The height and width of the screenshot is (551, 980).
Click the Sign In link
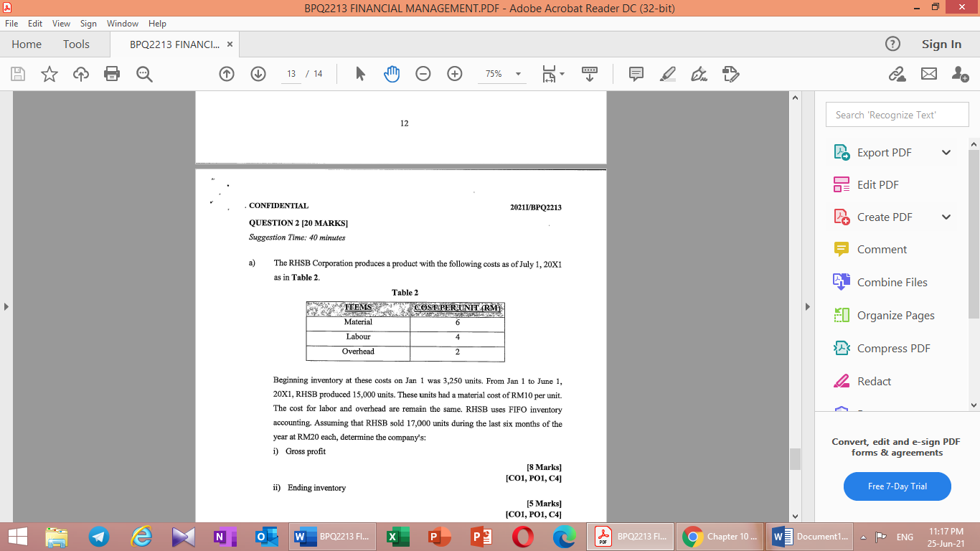[941, 44]
